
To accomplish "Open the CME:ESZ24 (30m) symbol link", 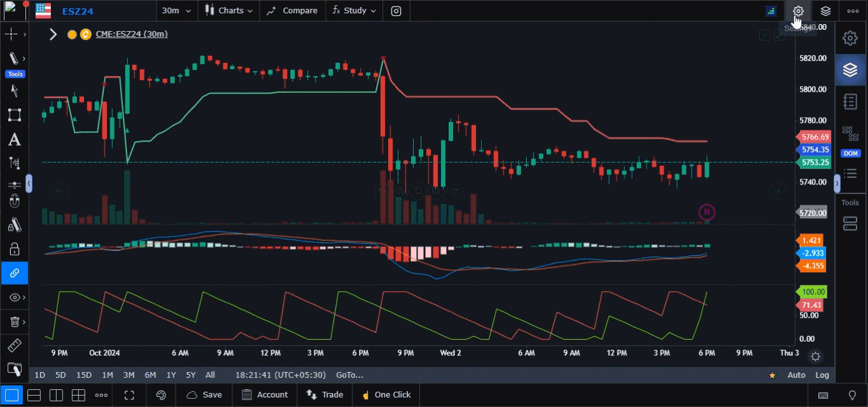I will 132,34.
